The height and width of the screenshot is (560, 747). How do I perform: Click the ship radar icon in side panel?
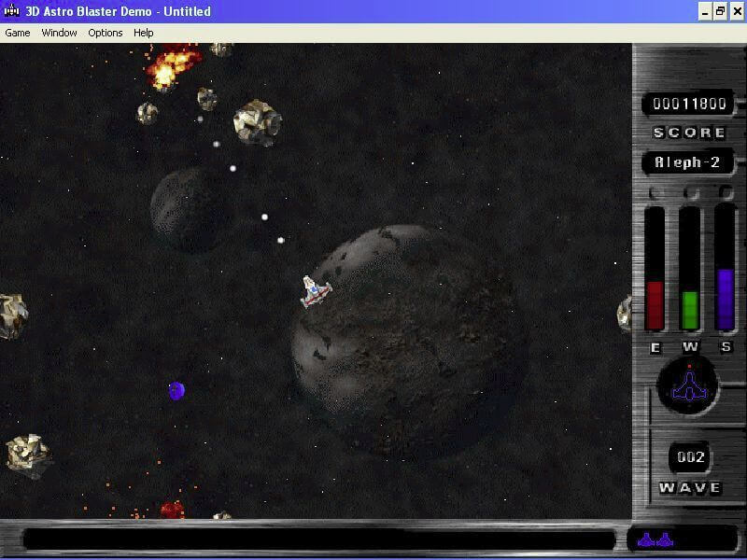[x=688, y=385]
